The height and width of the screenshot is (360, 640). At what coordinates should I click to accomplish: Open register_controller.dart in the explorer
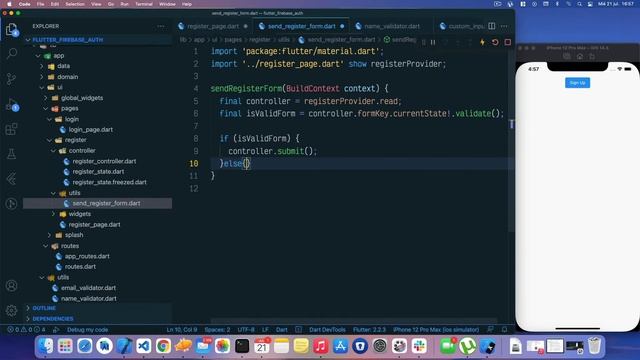(x=104, y=161)
